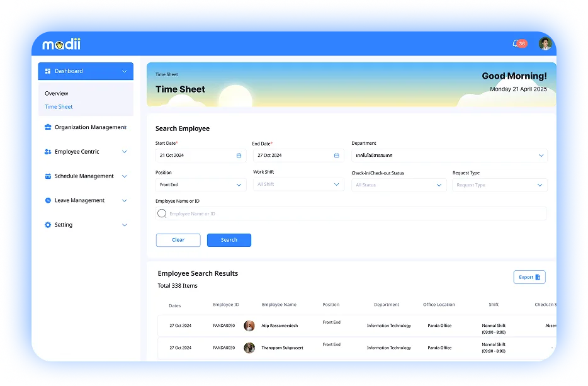Click the Employee Name column header
The height and width of the screenshot is (386, 588).
[279, 305]
